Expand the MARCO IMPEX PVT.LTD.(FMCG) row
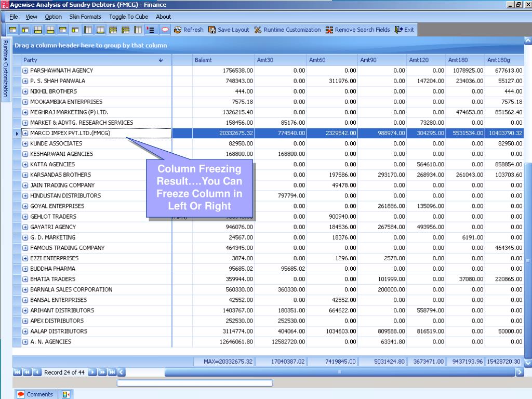 pyautogui.click(x=26, y=133)
